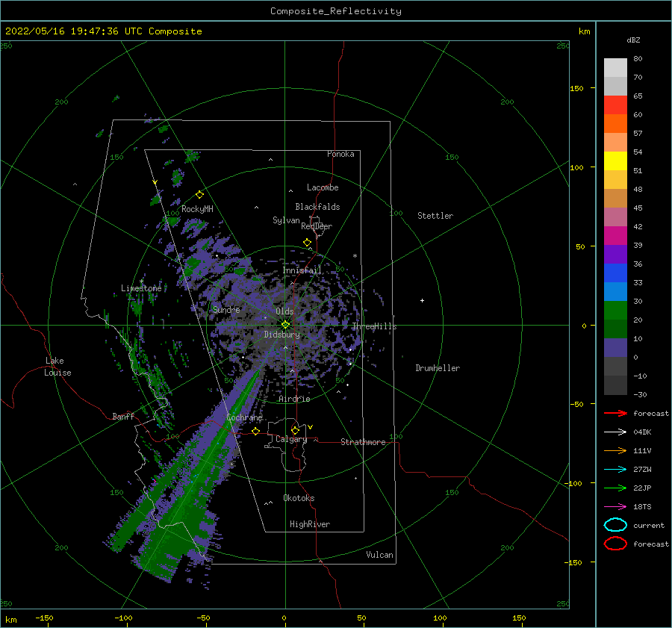This screenshot has height=628, width=672.
Task: Click the ThreeHills city label
Action: pyautogui.click(x=374, y=326)
